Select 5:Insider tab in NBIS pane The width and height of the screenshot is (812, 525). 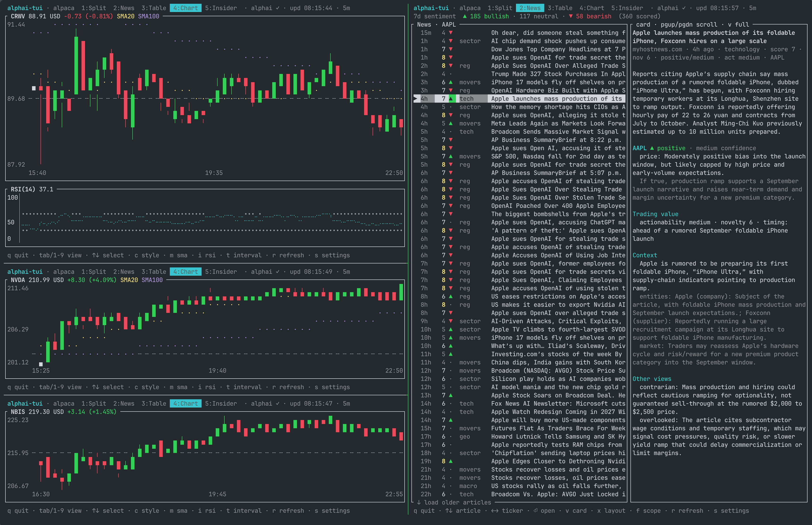[221, 404]
